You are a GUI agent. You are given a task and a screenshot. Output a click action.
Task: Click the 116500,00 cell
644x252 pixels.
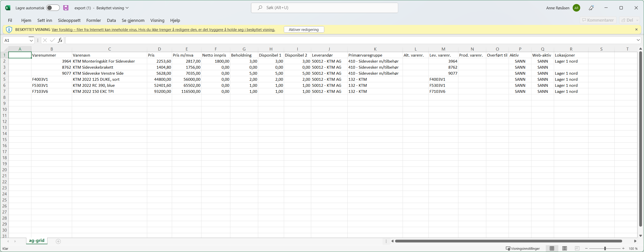coord(187,91)
